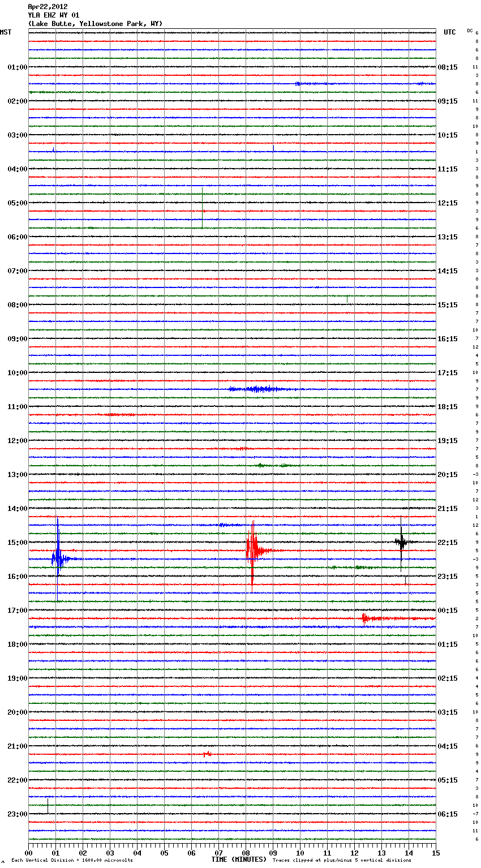
Task: Select the 17:00 MST row label
Action: click(x=18, y=611)
